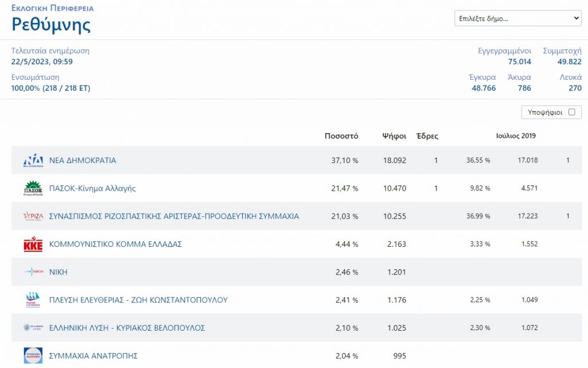Click the Ελληνική Λύση party logo
Image resolution: width=588 pixels, height=368 pixels.
pos(33,328)
